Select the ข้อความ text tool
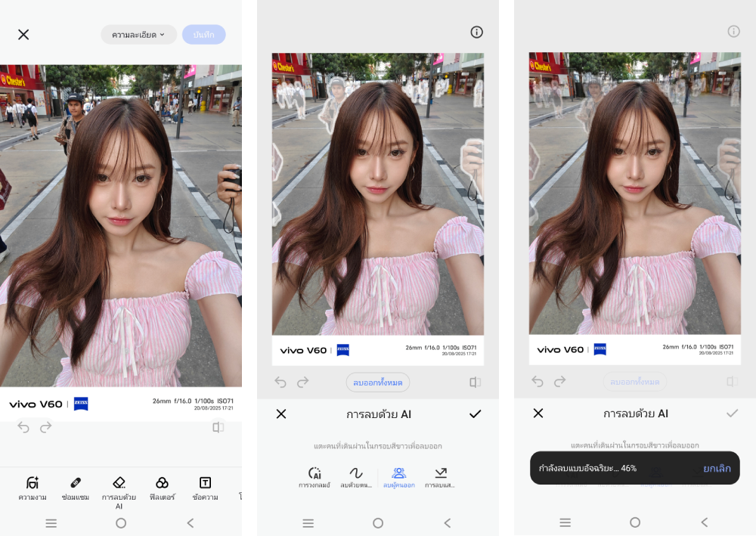The width and height of the screenshot is (756, 536). (205, 488)
